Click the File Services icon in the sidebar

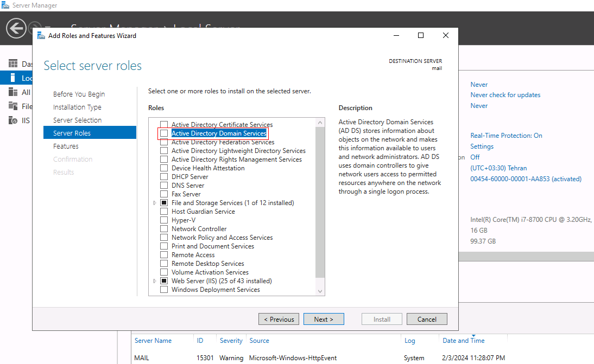(13, 106)
